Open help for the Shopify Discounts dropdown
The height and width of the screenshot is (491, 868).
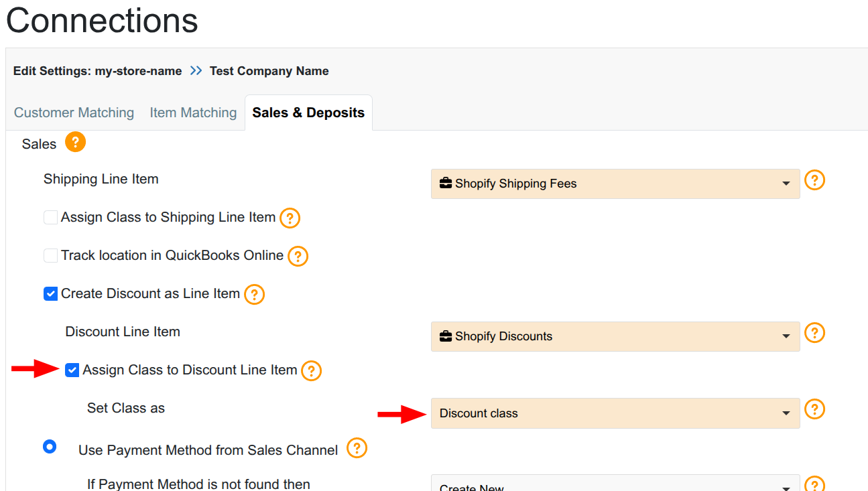[x=814, y=333]
